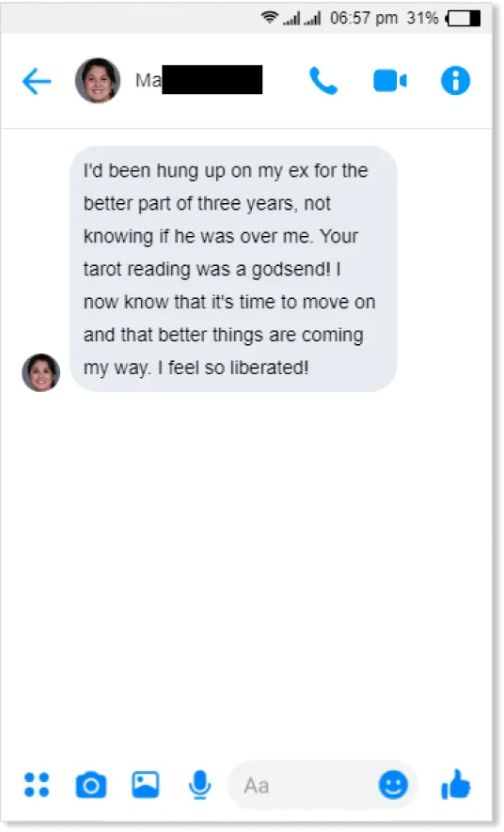Image resolution: width=504 pixels, height=832 pixels.
Task: Send a thumbs-up like
Action: coord(456,784)
